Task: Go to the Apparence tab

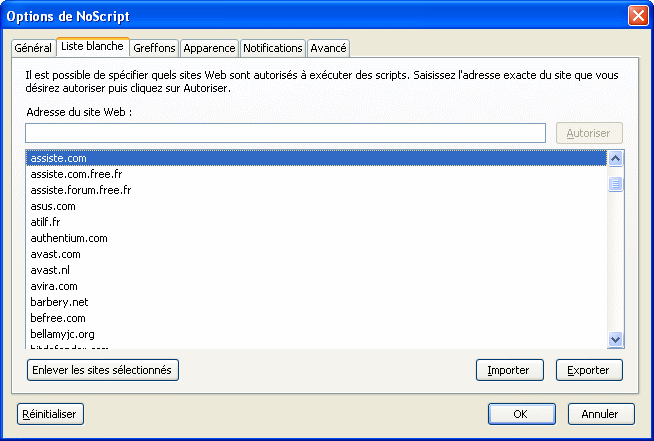Action: point(209,48)
